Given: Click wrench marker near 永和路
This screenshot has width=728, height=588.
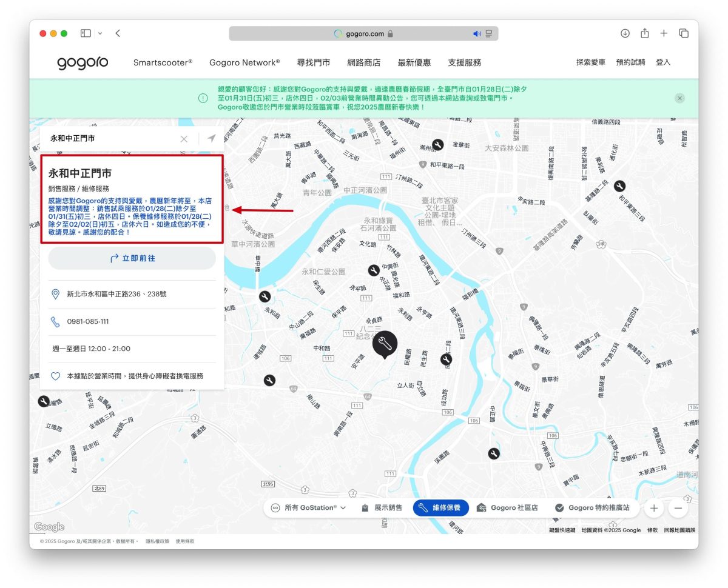Looking at the screenshot, I should (265, 296).
